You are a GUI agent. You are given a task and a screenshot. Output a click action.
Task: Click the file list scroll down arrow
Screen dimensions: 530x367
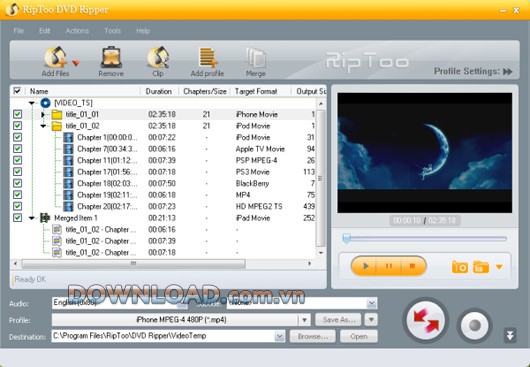(321, 252)
